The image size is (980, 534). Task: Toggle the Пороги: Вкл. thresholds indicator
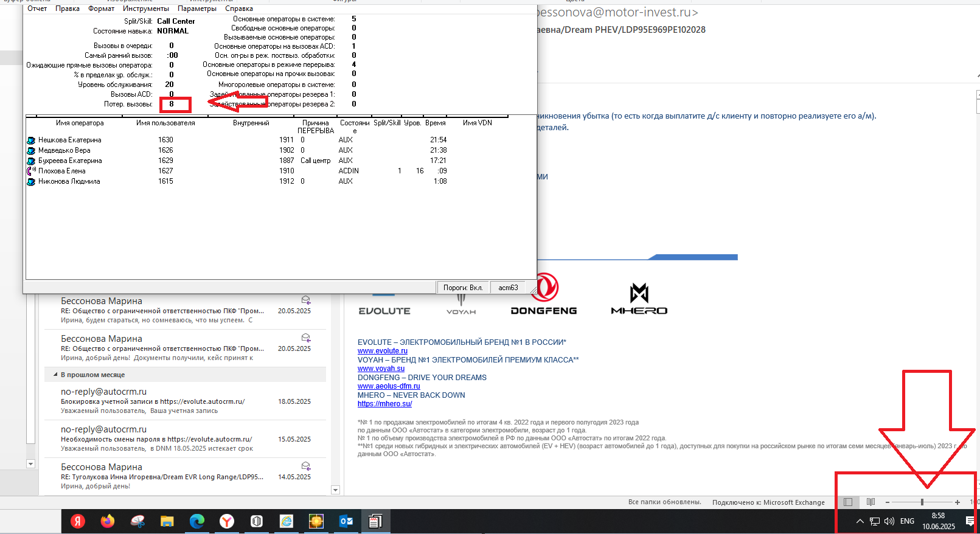[x=462, y=288]
